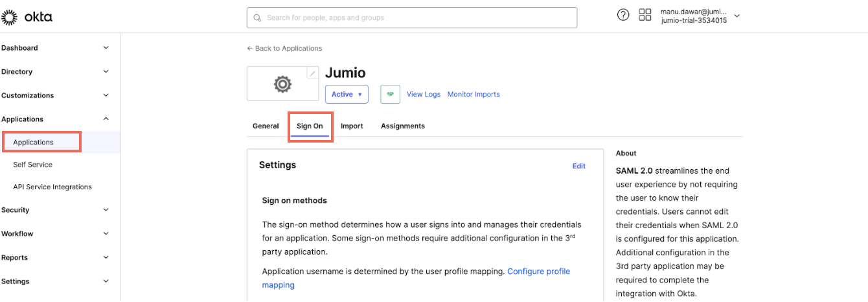Open the help question mark icon
The height and width of the screenshot is (302, 868).
623,16
